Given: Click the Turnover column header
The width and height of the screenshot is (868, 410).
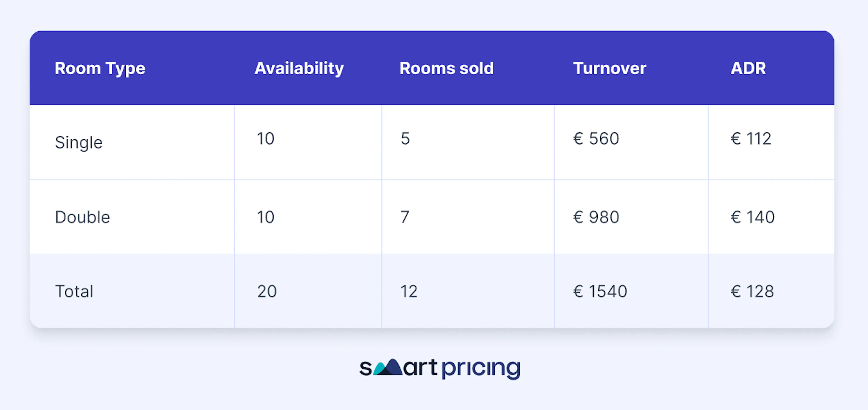Looking at the screenshot, I should click(x=610, y=68).
